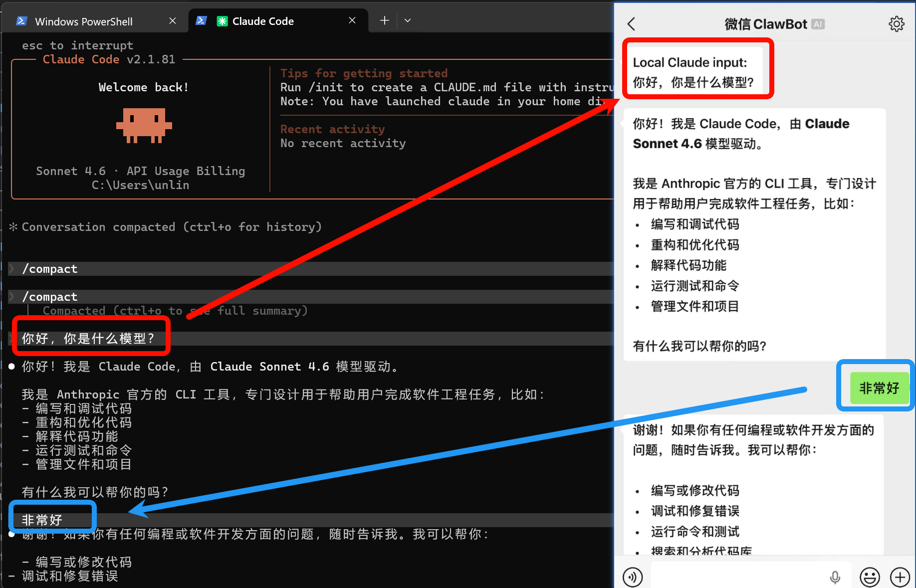
Task: Click the green '非常好' sent message bubble
Action: pyautogui.click(x=879, y=388)
